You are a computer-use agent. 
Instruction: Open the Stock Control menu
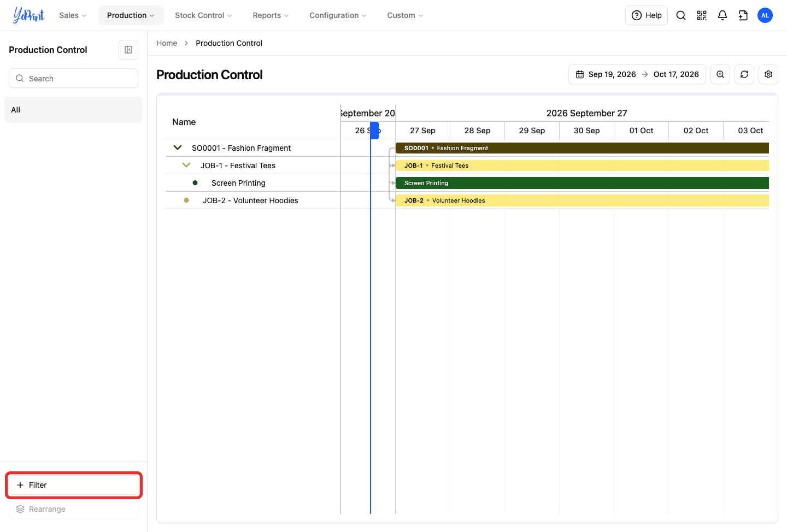203,15
